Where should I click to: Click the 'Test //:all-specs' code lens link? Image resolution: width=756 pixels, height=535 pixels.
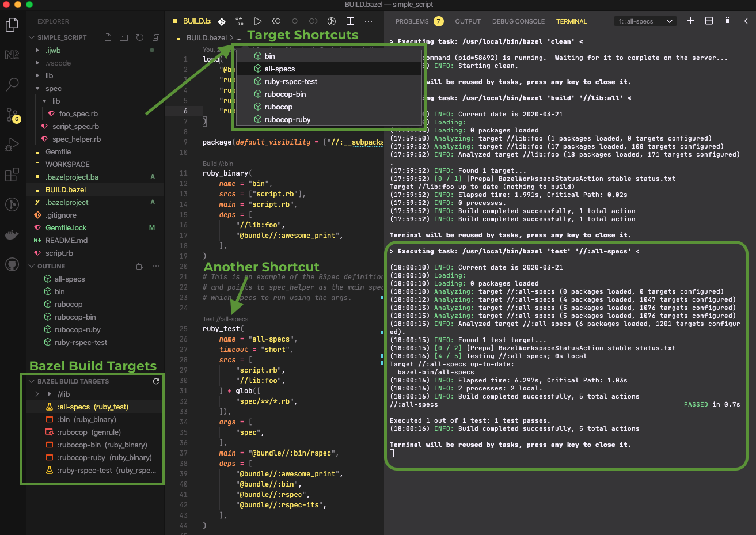[226, 319]
